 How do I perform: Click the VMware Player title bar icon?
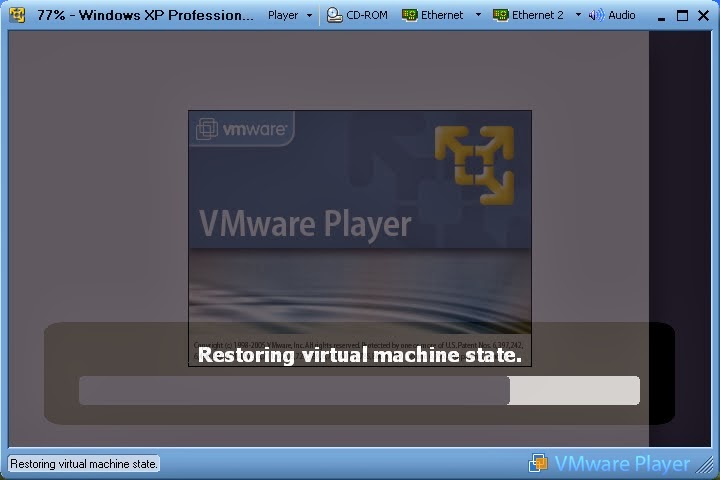[17, 15]
